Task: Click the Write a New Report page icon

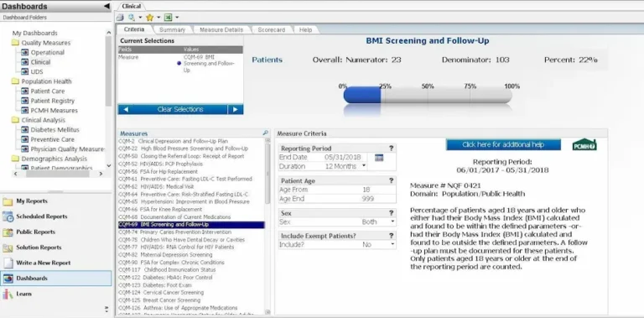Action: (x=8, y=263)
